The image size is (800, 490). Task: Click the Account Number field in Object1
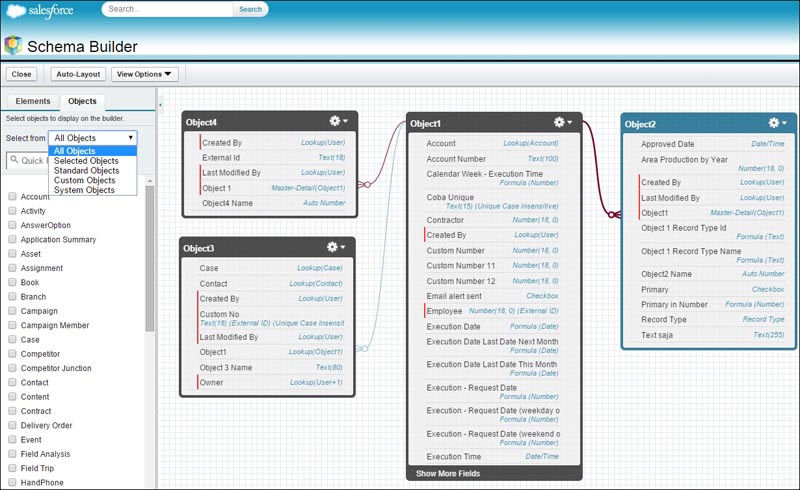[492, 159]
